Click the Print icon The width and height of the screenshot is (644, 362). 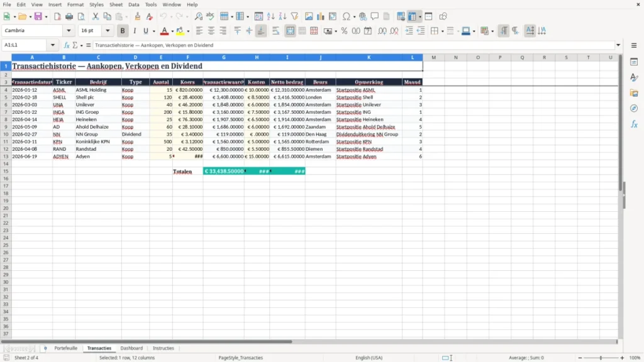69,16
